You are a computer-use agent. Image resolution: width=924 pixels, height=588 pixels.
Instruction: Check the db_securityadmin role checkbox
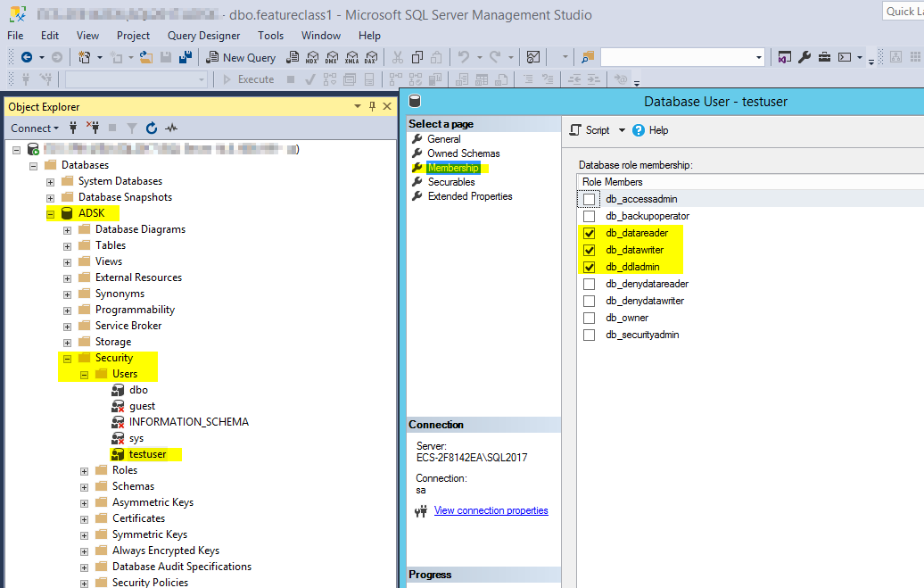click(x=589, y=335)
